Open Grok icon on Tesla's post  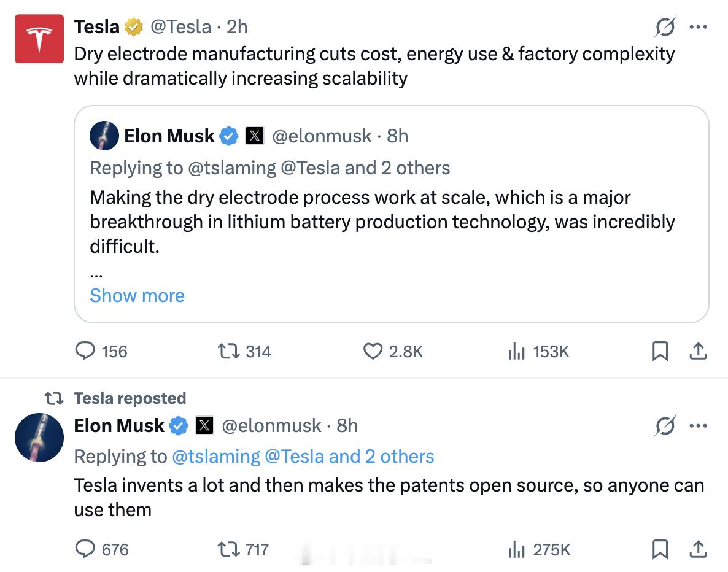665,27
